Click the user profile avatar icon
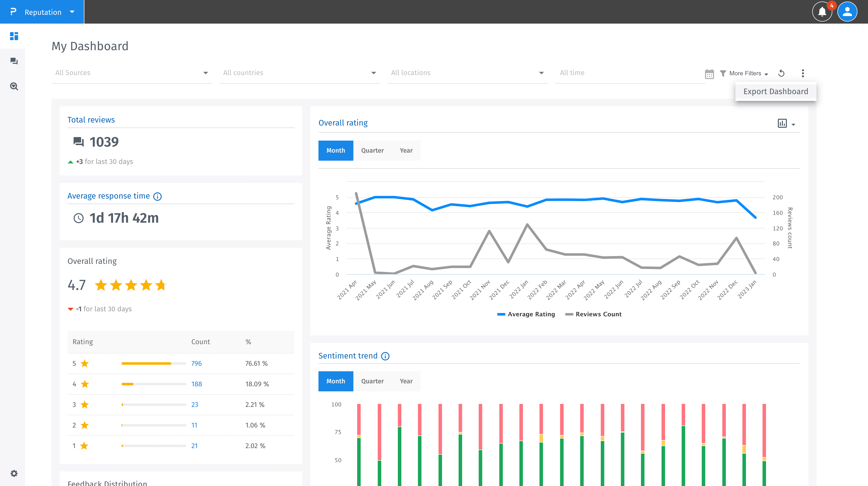The height and width of the screenshot is (486, 868). click(x=847, y=12)
